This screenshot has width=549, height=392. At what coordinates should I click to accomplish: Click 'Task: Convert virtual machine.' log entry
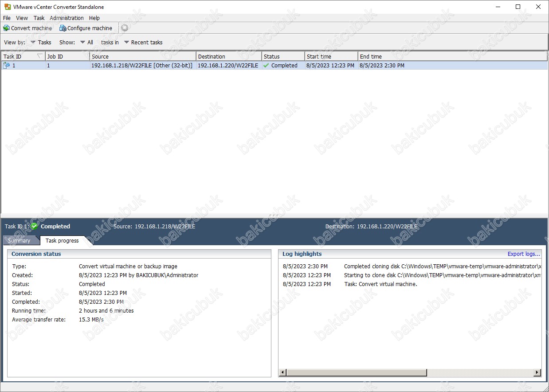point(380,284)
